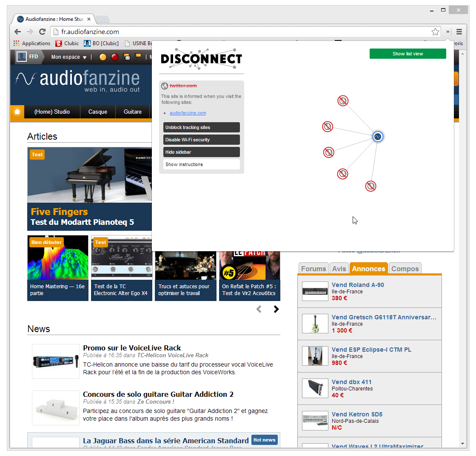Click the Hide sidebar button
This screenshot has height=456, width=476.
201,152
